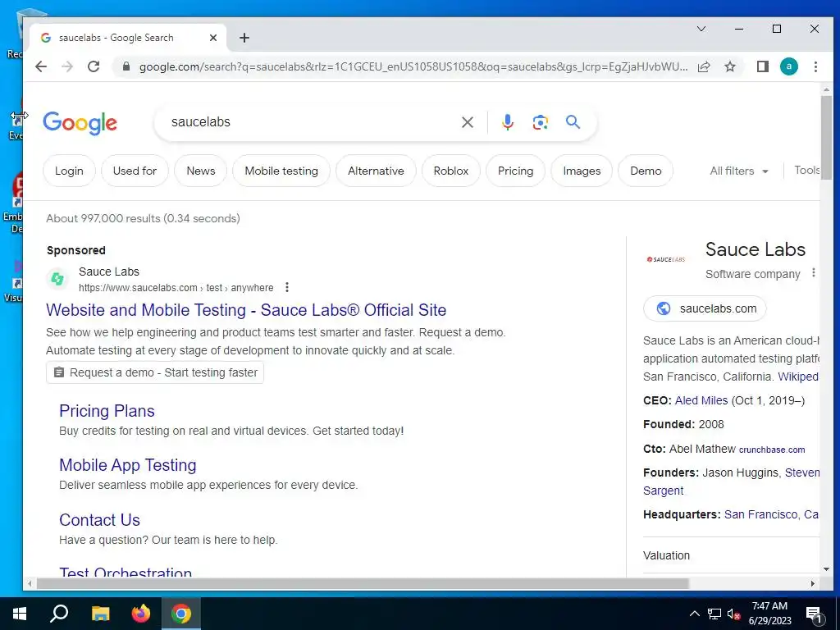This screenshot has width=840, height=630.
Task: Select the Alternative filter chip
Action: coord(376,171)
